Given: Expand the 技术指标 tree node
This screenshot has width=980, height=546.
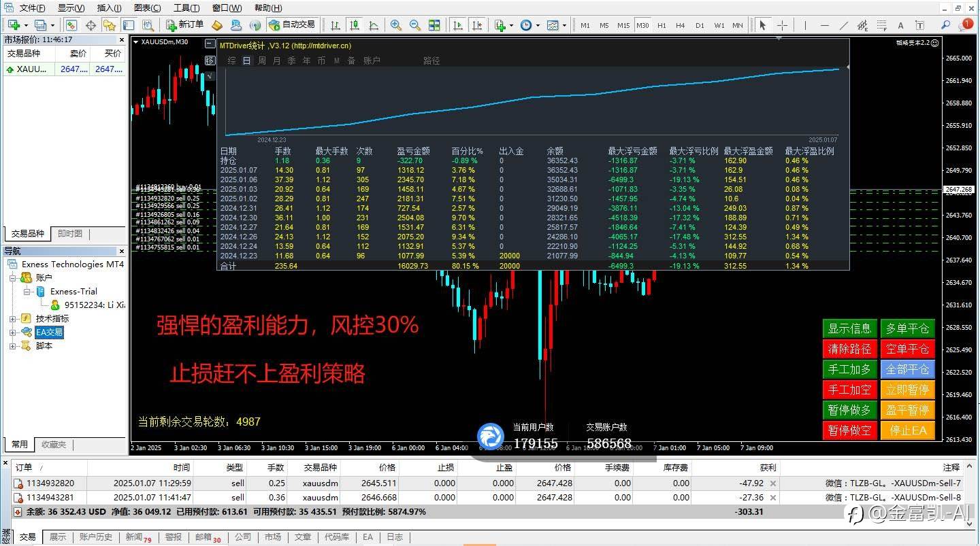Looking at the screenshot, I should pyautogui.click(x=12, y=318).
